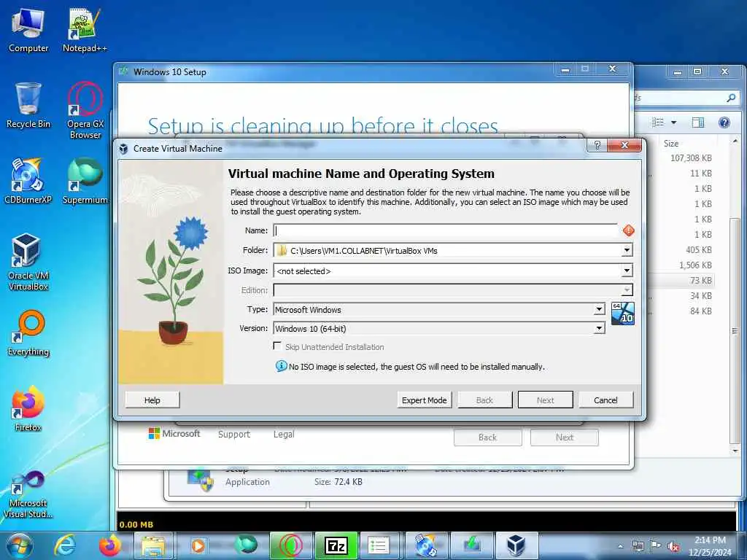747x560 pixels.
Task: Select the Recycle Bin desktop icon
Action: (28, 106)
